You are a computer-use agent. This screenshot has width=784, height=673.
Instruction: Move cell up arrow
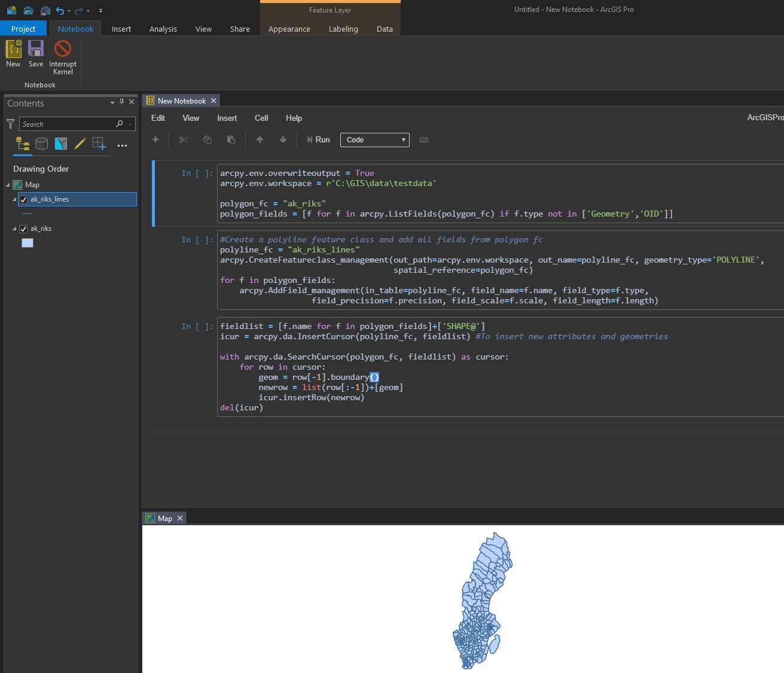click(260, 139)
